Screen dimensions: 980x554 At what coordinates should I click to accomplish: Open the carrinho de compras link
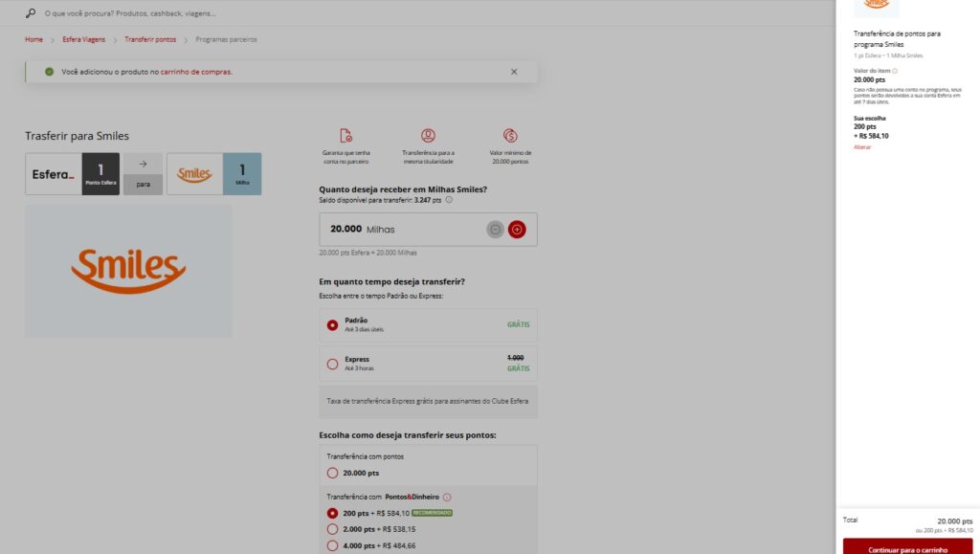[195, 72]
